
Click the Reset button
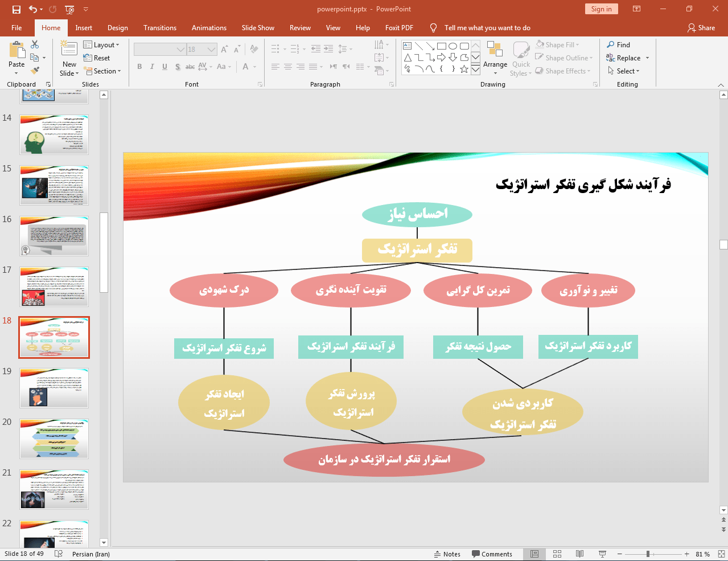point(97,58)
